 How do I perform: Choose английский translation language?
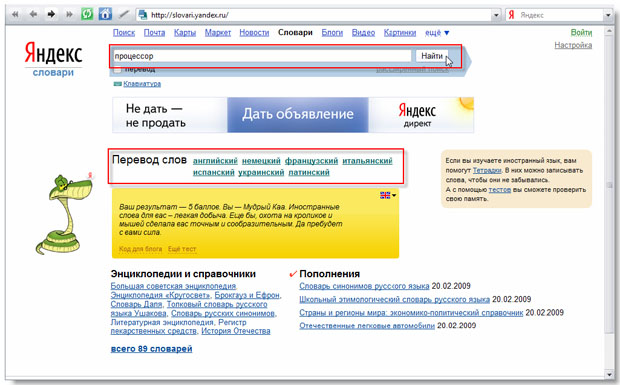point(215,161)
